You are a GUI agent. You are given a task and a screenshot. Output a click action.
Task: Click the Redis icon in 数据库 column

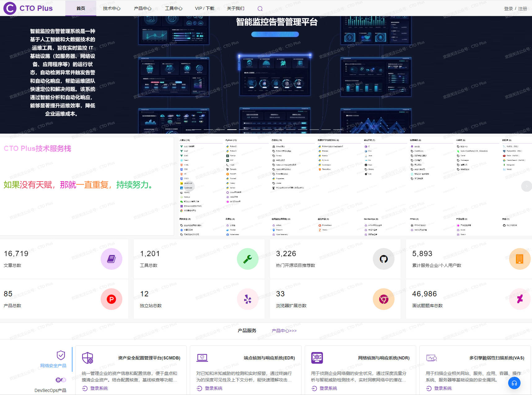tap(504, 156)
